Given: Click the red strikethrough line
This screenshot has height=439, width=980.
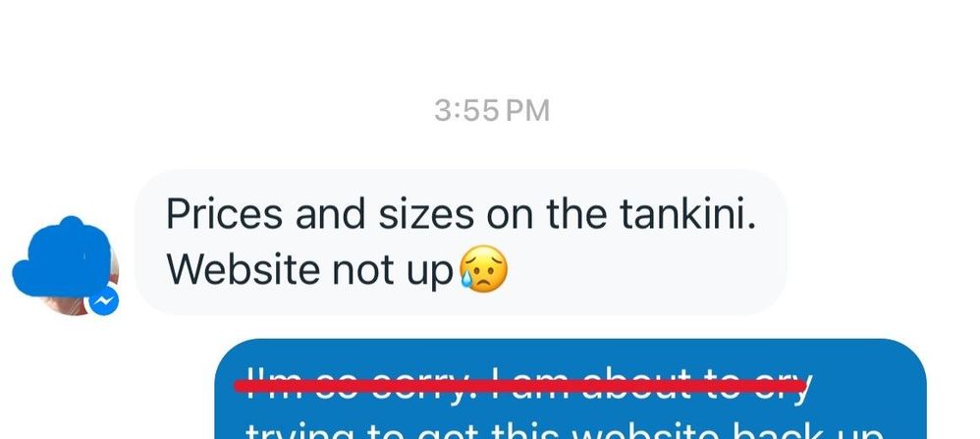Looking at the screenshot, I should [x=520, y=386].
